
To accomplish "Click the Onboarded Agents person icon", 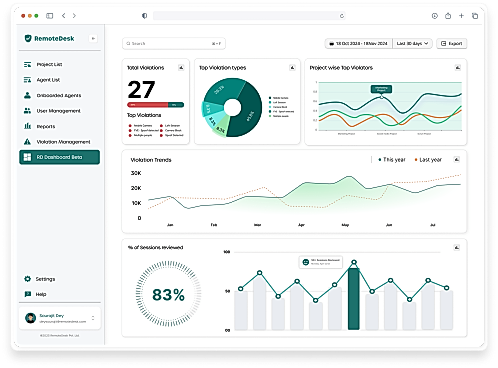I will (x=27, y=95).
